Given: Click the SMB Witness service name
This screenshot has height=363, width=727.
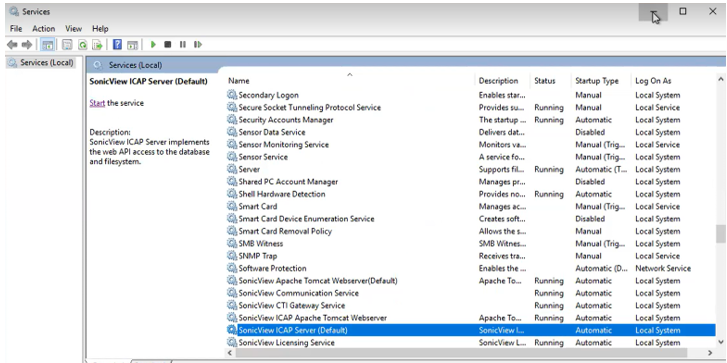Looking at the screenshot, I should [x=261, y=243].
